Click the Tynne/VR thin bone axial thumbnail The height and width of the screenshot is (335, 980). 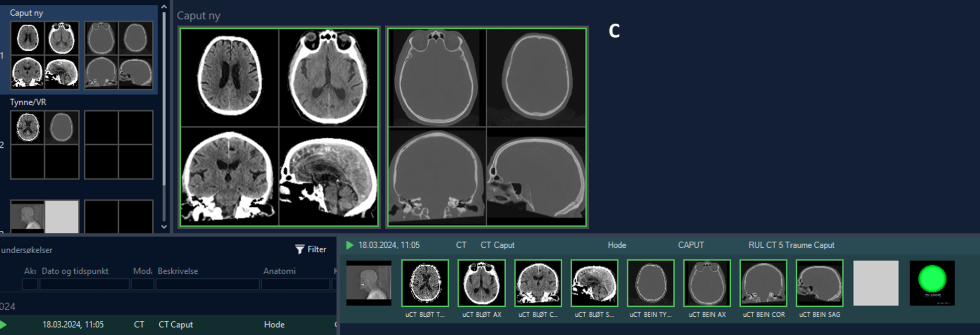click(62, 127)
